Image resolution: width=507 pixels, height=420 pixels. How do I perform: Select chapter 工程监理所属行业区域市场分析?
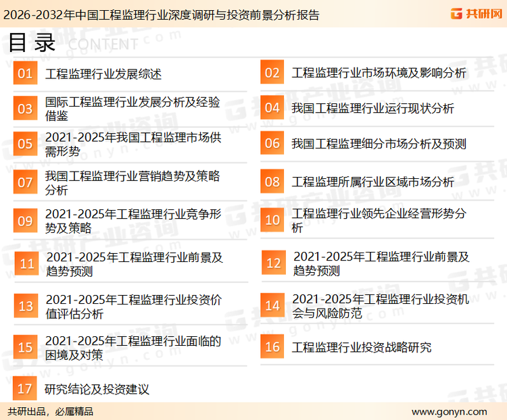tap(372, 182)
